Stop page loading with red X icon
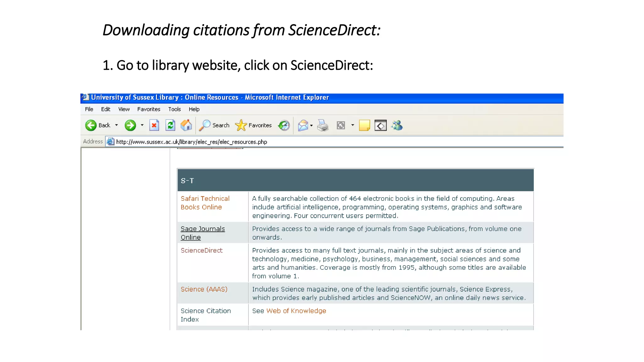This screenshot has width=644, height=362. 154,125
